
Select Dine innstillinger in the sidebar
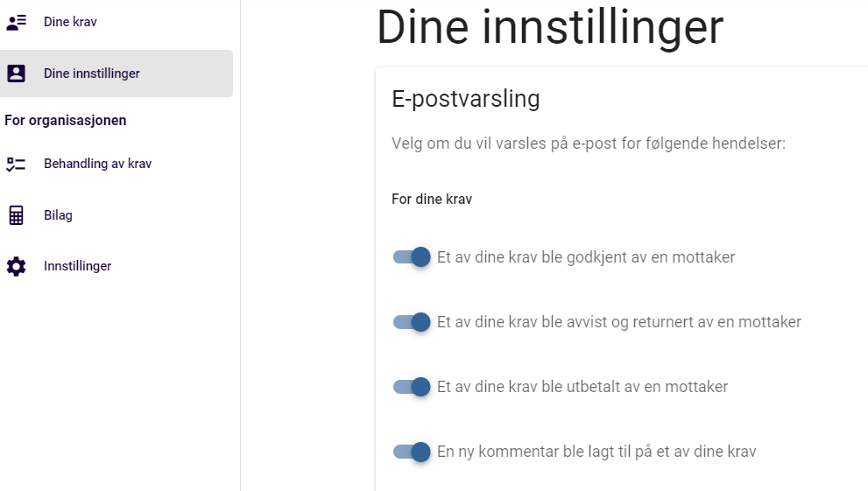[x=116, y=74]
